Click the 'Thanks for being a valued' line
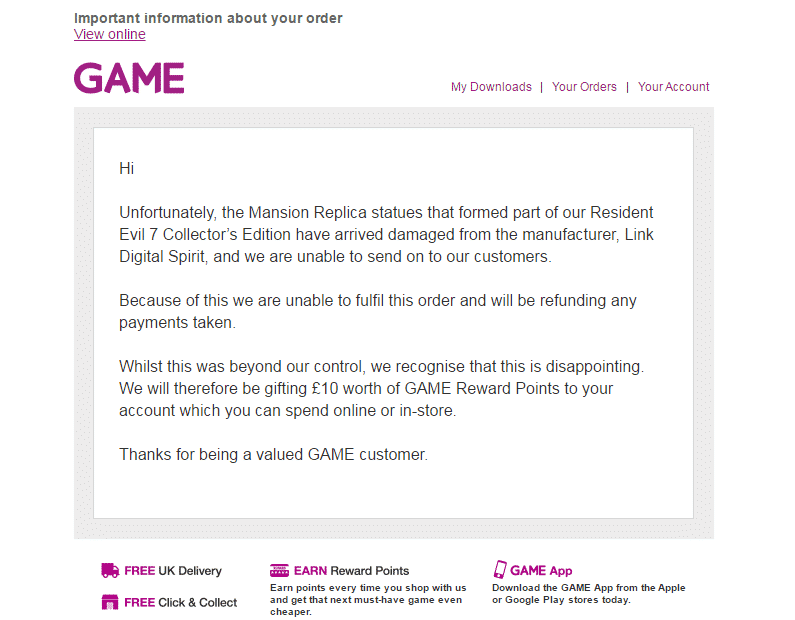Image resolution: width=795 pixels, height=620 pixels. (x=273, y=454)
